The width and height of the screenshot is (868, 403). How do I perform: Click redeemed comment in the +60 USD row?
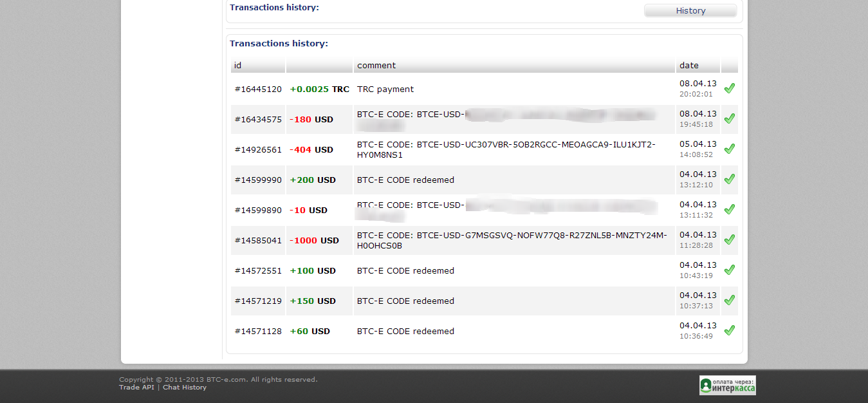[x=405, y=332]
